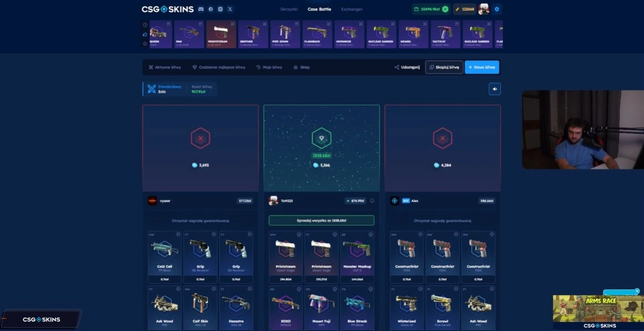Open the user profile avatar
644x331 pixels.
click(484, 9)
